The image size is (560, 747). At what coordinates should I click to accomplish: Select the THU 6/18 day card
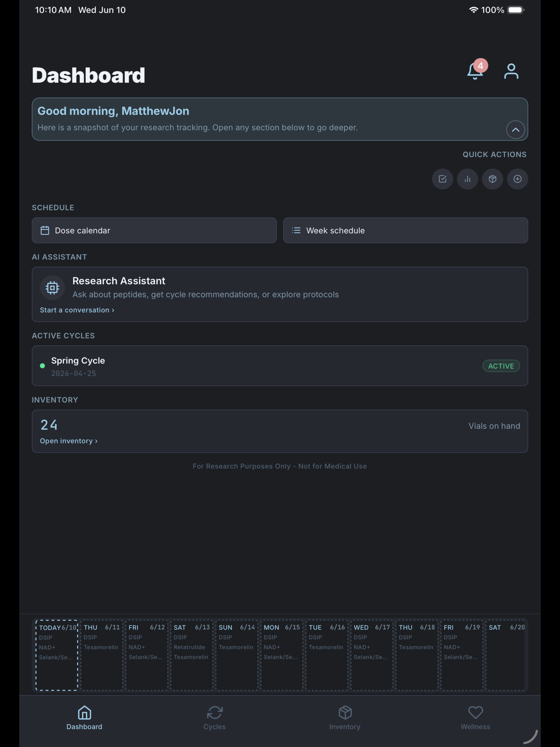point(416,655)
